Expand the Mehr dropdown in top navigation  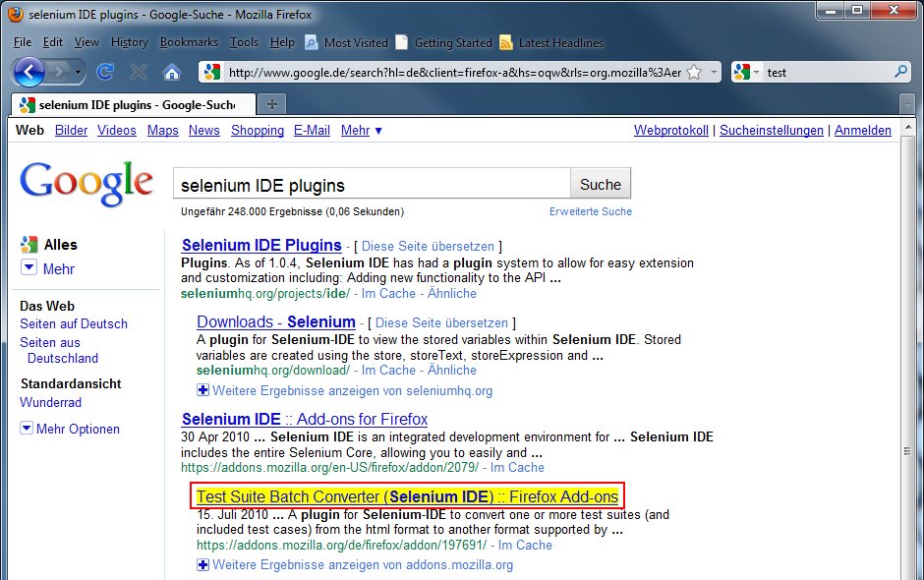361,131
